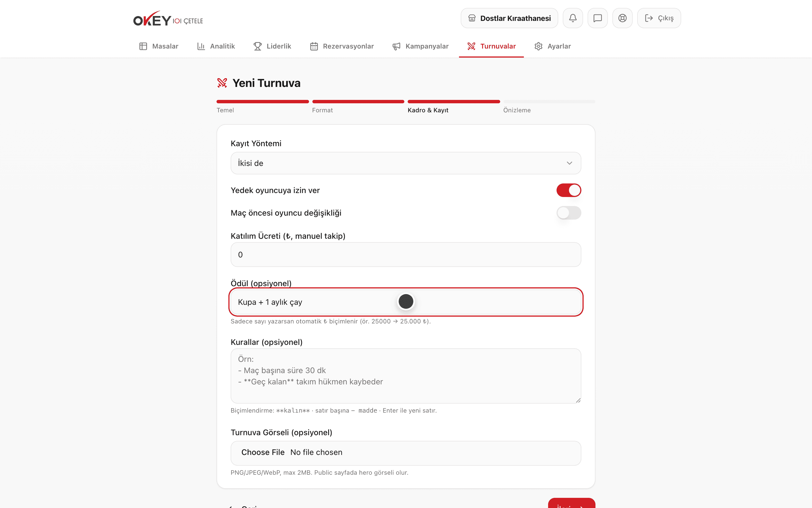Click the Temel step label
This screenshot has height=508, width=812.
(x=225, y=110)
